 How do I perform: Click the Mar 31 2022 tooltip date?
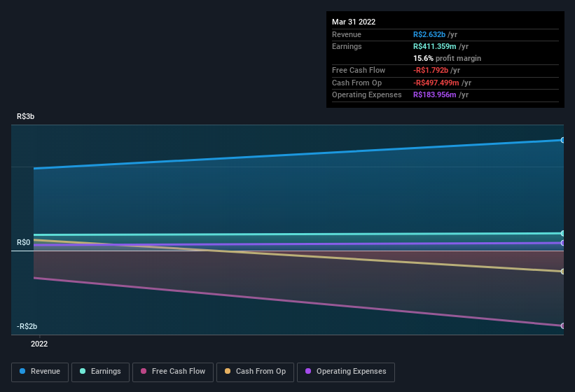(354, 22)
